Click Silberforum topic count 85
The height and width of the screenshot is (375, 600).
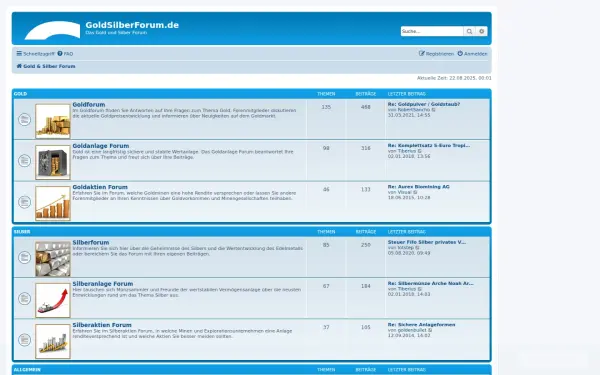(326, 245)
